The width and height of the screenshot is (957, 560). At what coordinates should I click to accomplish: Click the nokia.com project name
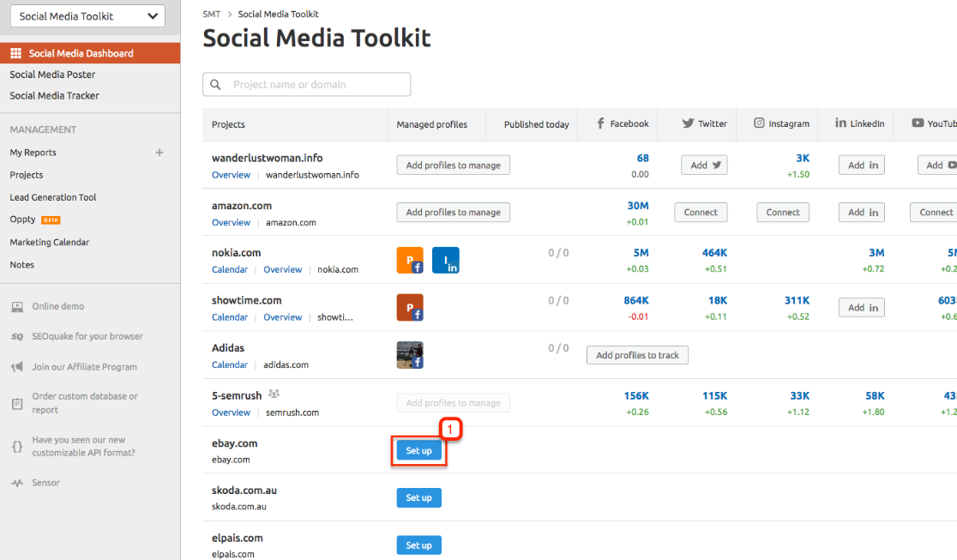point(236,253)
